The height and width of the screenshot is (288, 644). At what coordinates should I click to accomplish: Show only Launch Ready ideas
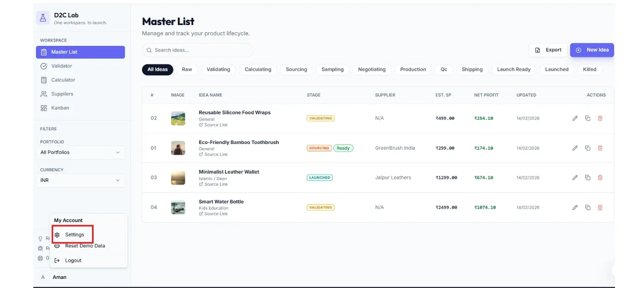coord(513,69)
